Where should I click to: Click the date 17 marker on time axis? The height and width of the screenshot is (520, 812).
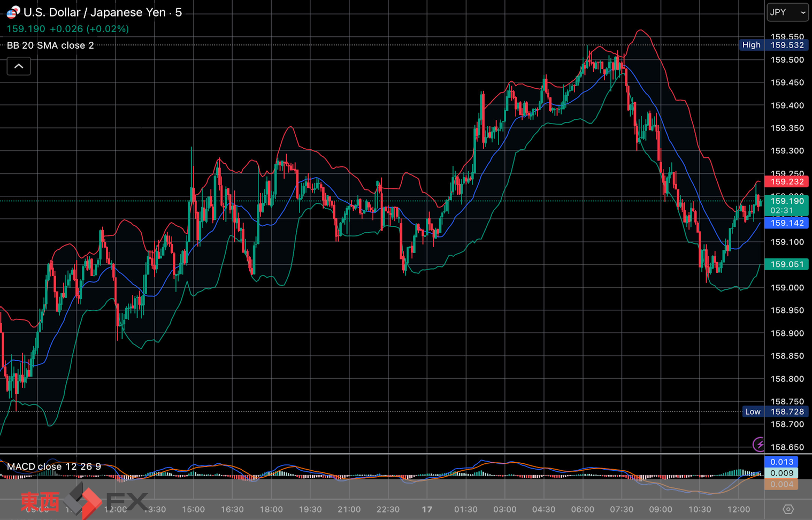[427, 509]
